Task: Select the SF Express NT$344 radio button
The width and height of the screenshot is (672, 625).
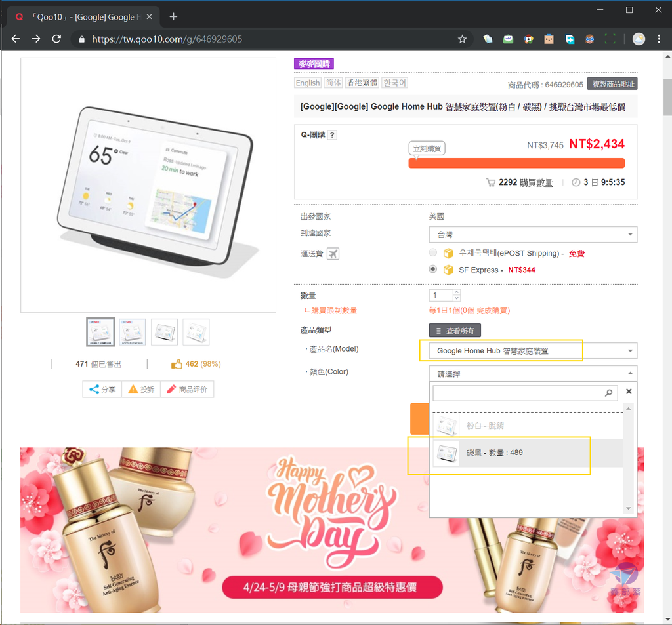Action: 433,269
